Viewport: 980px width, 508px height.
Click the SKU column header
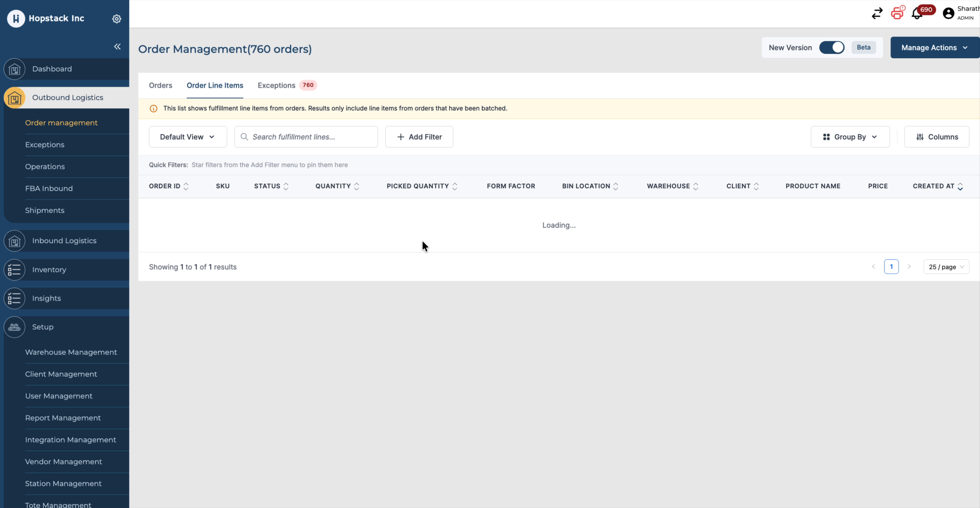[222, 186]
